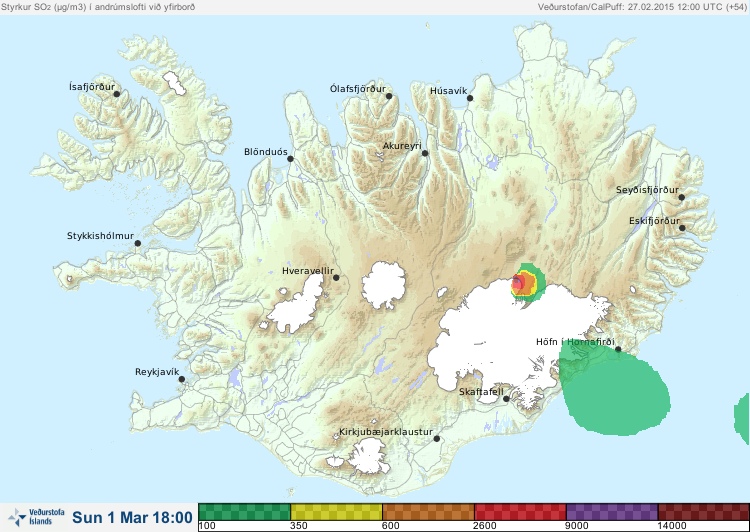Click the Veðurstofa Íslands logo
Image resolution: width=750 pixels, height=532 pixels.
[x=36, y=517]
